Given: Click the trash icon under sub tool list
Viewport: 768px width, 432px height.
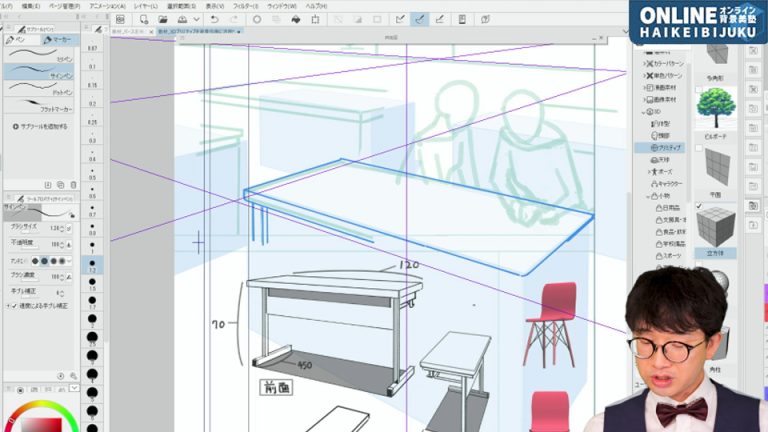Looking at the screenshot, I should click(x=73, y=185).
